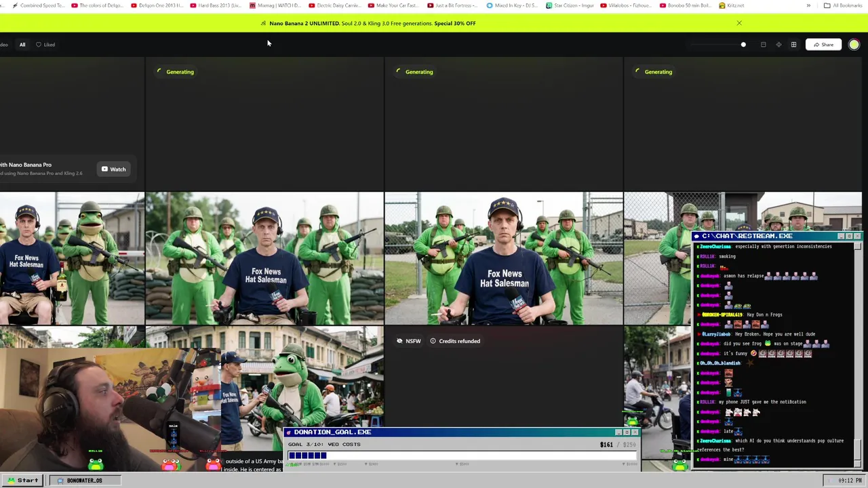Open the Hard Bass 2013 bookmark

[x=216, y=5]
